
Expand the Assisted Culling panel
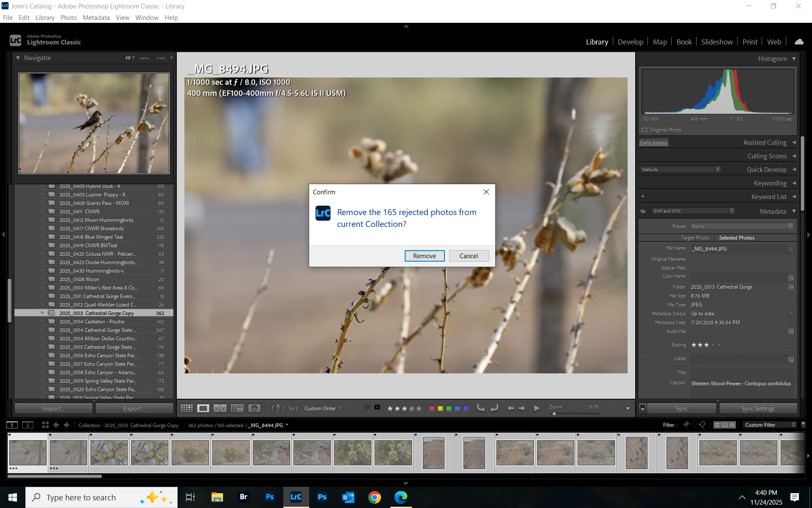(794, 143)
